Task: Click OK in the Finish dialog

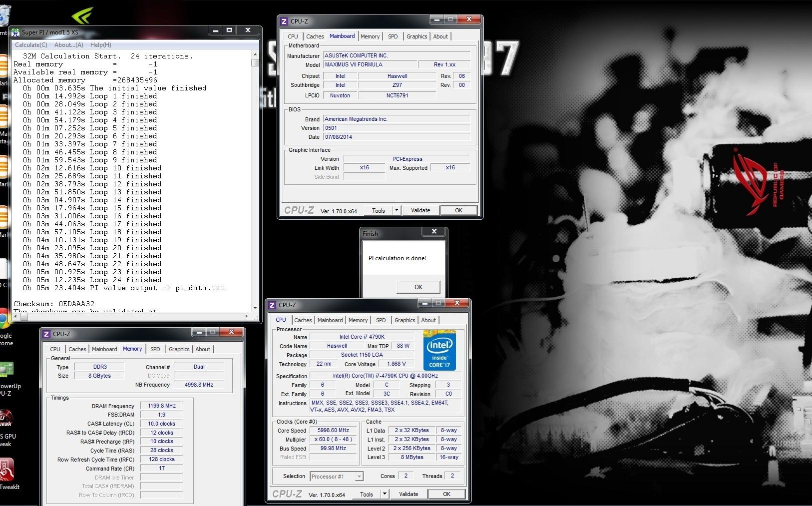Action: [418, 287]
